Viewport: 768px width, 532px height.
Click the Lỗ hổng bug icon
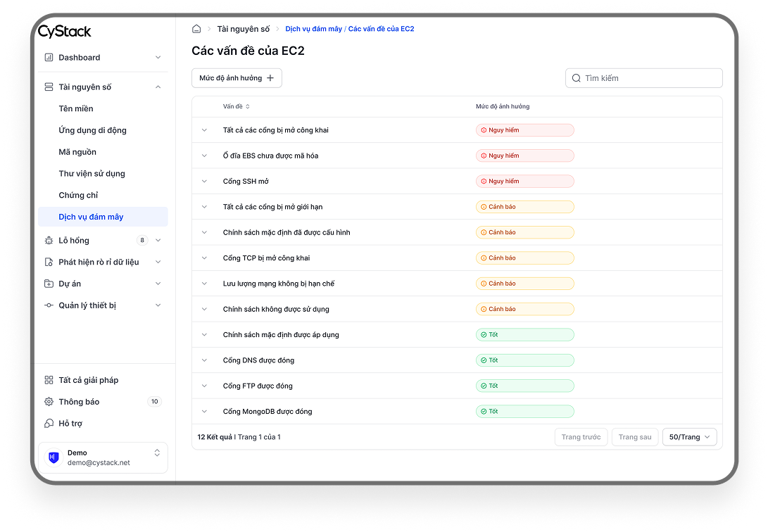[x=49, y=241]
